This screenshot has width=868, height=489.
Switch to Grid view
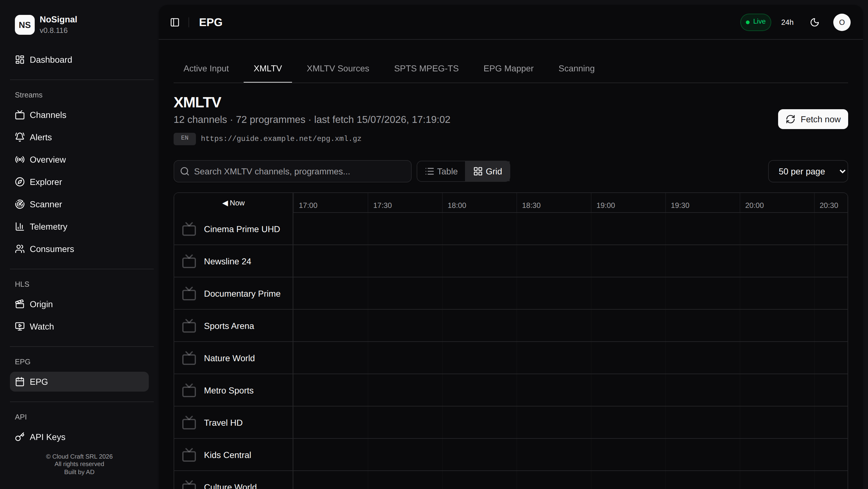(488, 171)
